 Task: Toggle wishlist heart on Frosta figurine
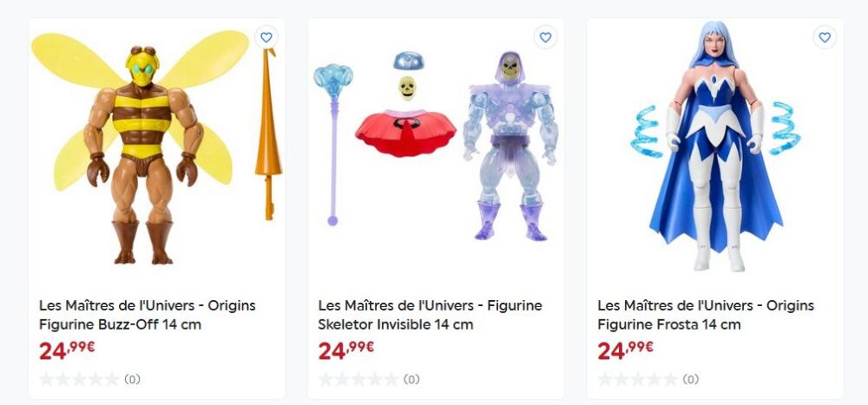pyautogui.click(x=825, y=37)
